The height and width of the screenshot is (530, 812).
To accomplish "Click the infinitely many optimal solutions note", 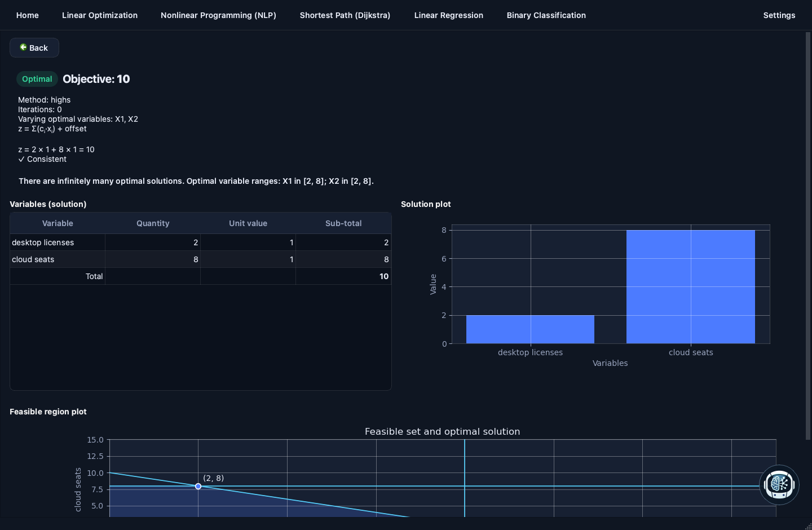I will 196,181.
